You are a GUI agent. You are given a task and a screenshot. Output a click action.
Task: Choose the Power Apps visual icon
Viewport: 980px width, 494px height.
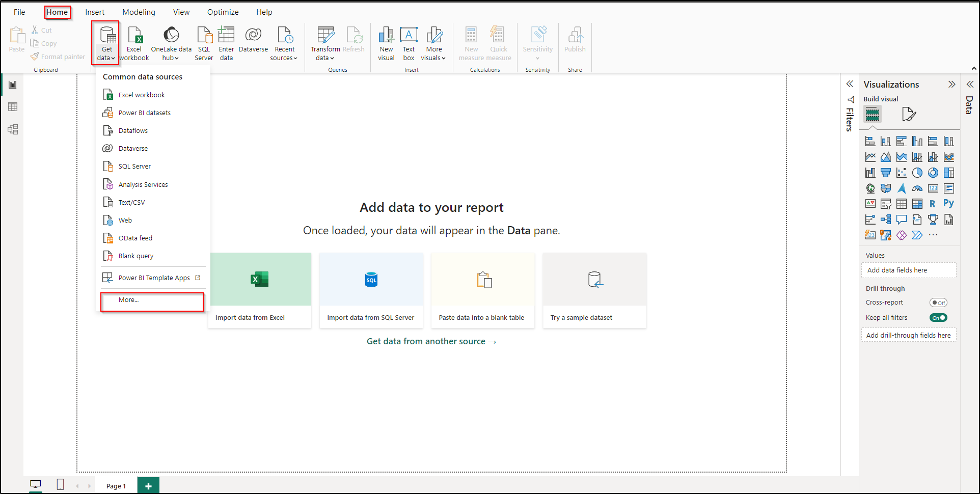902,235
